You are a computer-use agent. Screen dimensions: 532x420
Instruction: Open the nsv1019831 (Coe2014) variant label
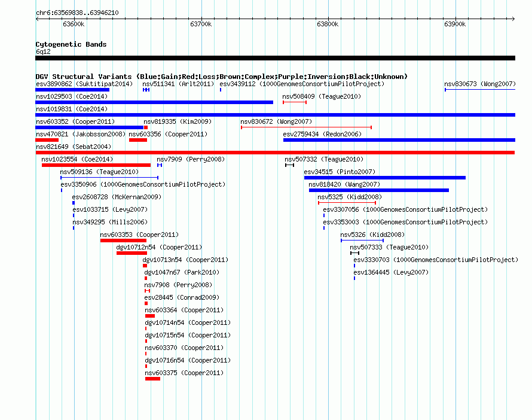click(x=72, y=109)
